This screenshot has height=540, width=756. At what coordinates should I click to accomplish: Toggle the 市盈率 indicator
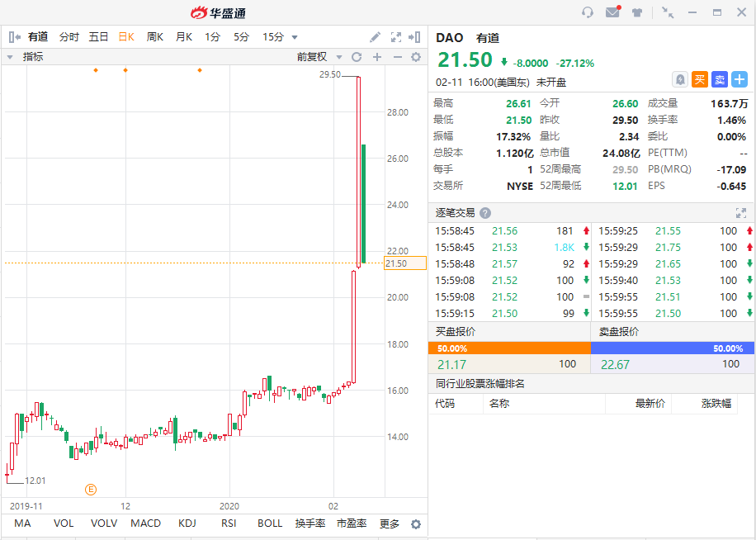tap(352, 523)
